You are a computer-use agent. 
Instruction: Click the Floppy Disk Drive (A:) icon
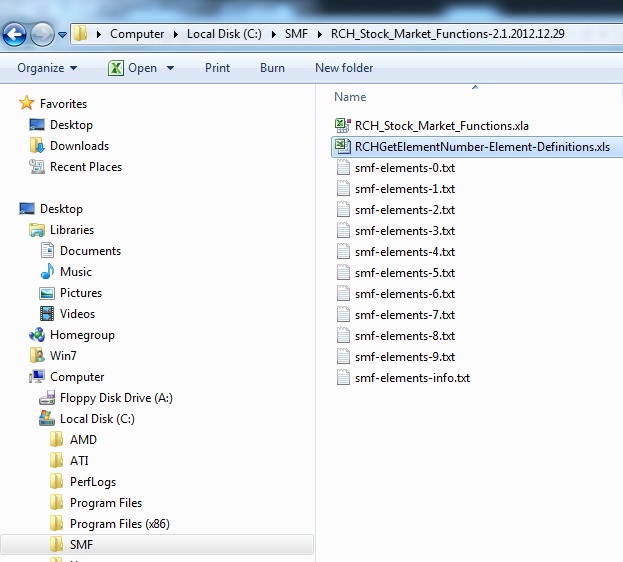(47, 397)
